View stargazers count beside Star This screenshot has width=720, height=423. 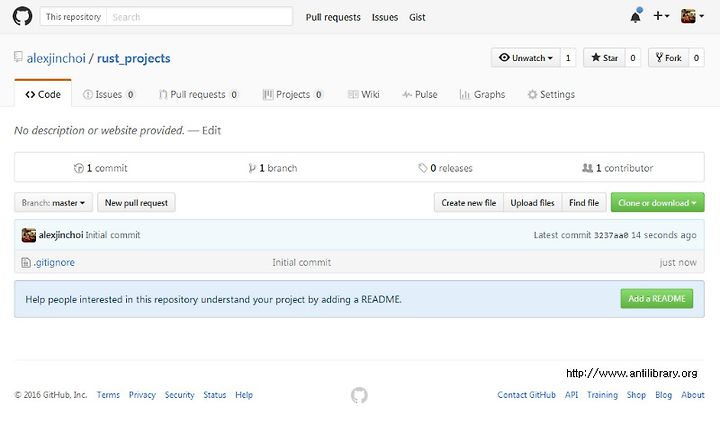(633, 58)
